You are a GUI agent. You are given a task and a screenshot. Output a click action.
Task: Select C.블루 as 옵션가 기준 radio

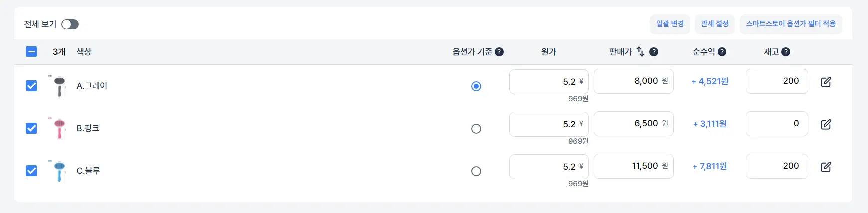pyautogui.click(x=476, y=171)
